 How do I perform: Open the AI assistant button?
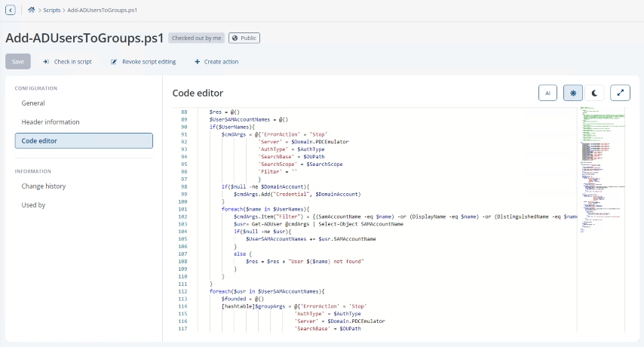(x=547, y=93)
